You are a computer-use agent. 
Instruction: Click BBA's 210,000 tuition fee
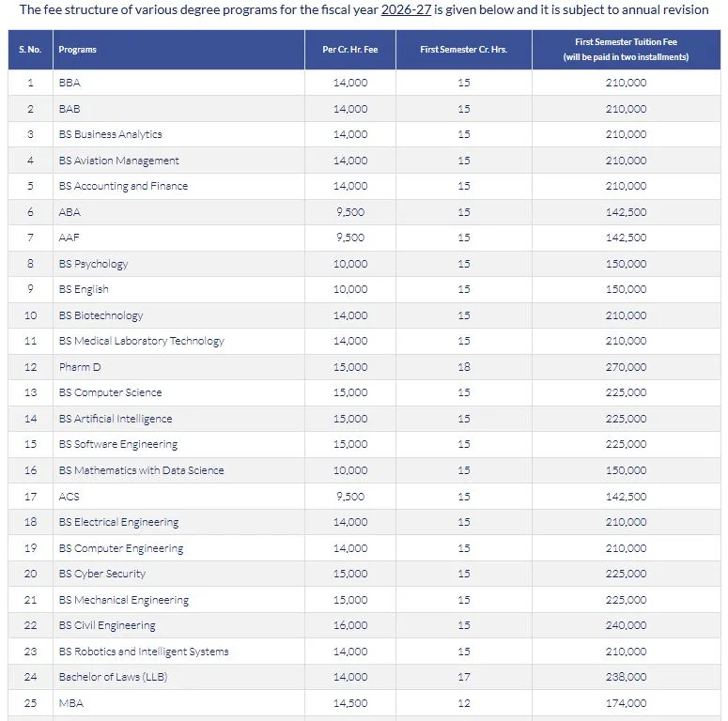tap(626, 83)
